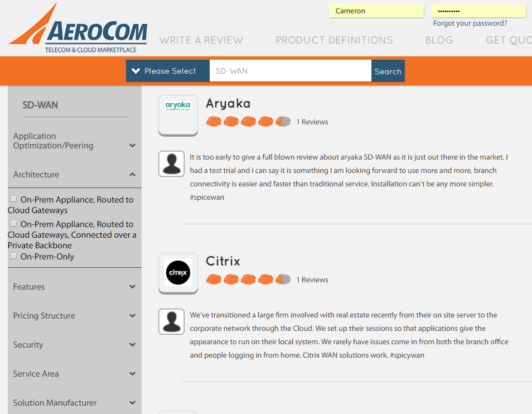
Task: Click Citrix's 1 Reviews link
Action: (x=312, y=280)
